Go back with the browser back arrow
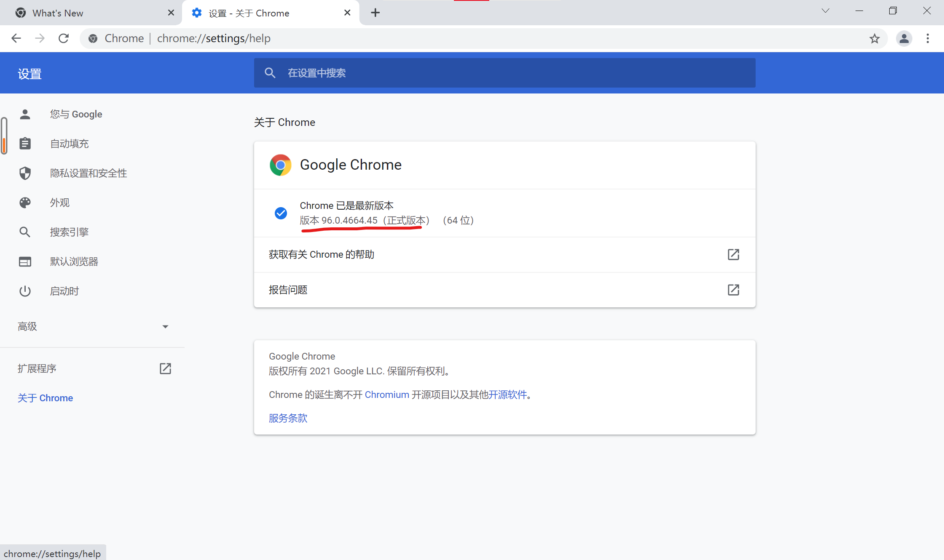Screen dimensions: 944x560 coord(16,38)
